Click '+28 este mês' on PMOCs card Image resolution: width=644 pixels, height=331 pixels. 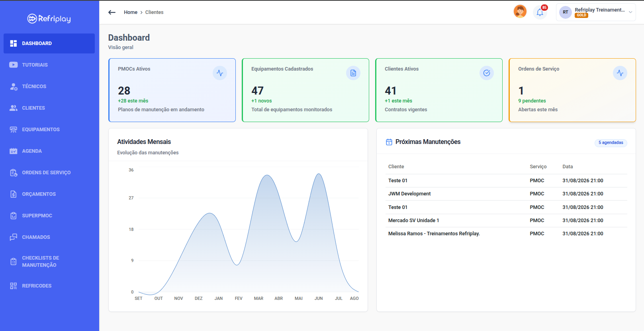pos(133,101)
